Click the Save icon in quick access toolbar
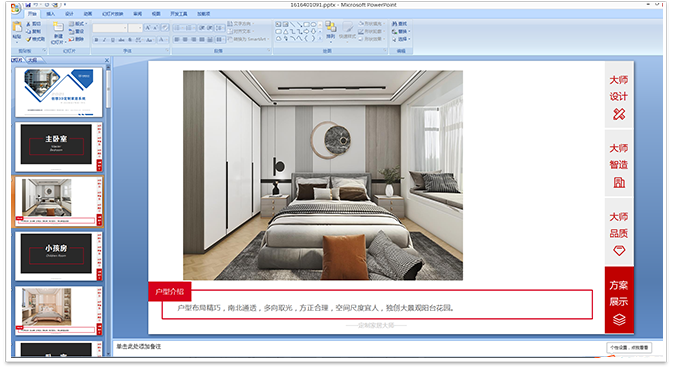This screenshot has width=688, height=367. [x=28, y=5]
